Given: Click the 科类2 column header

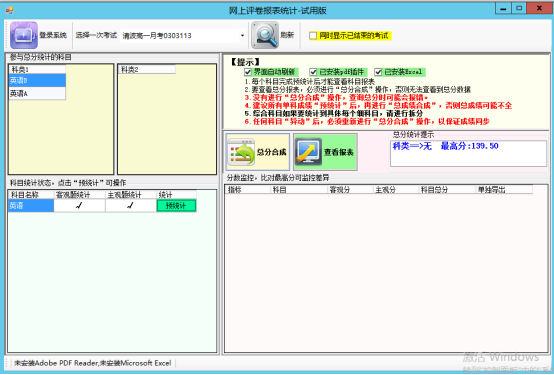Looking at the screenshot, I should [147, 69].
